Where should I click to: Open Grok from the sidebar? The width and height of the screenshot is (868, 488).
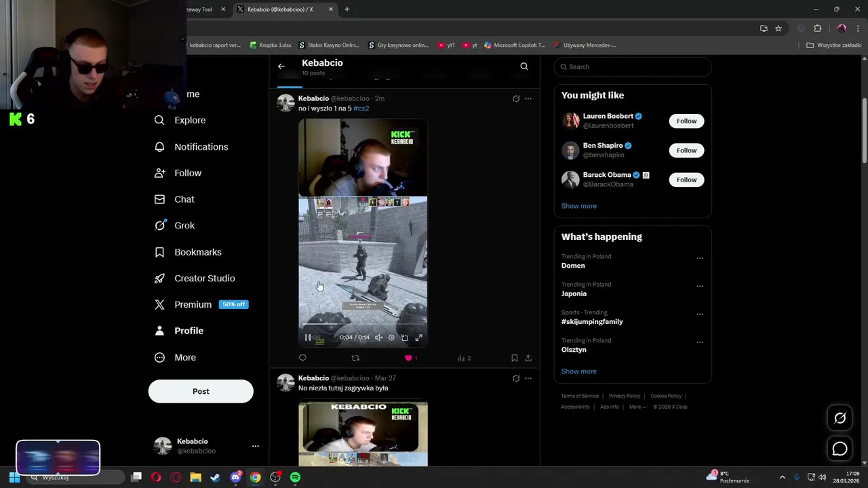coord(174,226)
